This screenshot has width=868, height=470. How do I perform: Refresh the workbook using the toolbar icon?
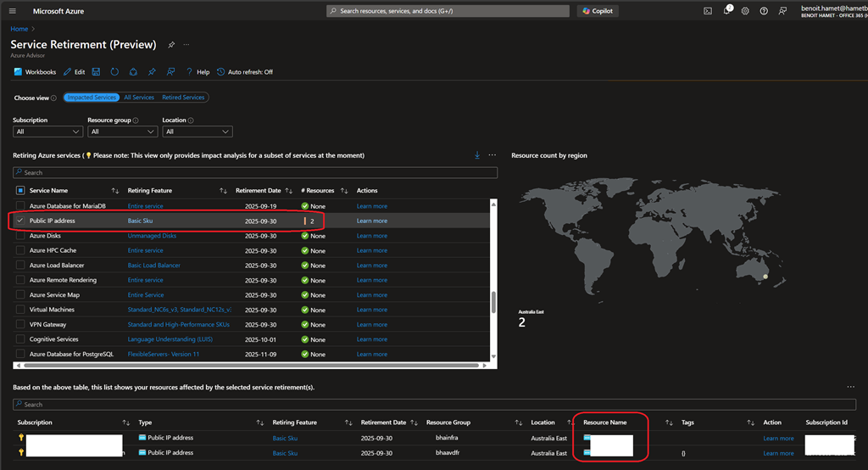click(114, 72)
